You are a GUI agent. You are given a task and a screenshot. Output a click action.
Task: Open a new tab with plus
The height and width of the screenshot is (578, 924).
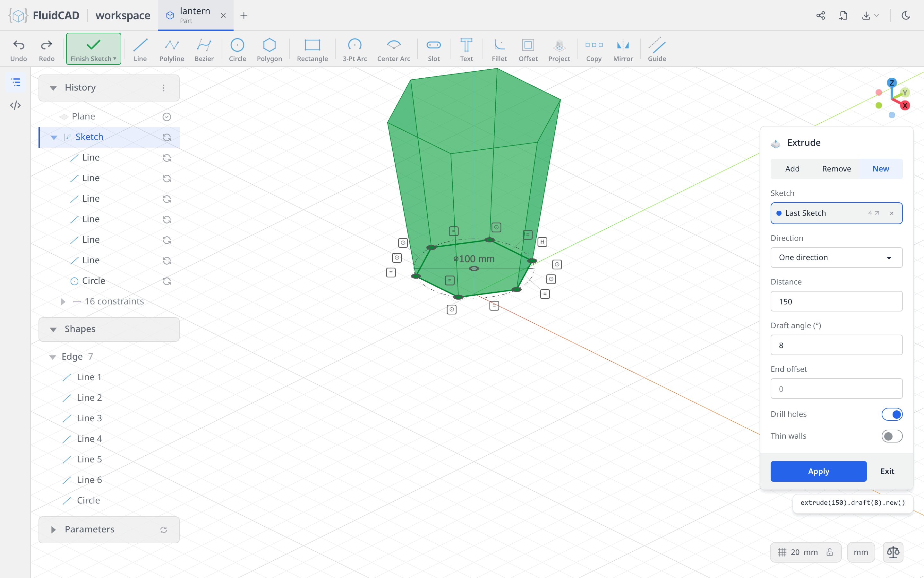click(x=244, y=15)
